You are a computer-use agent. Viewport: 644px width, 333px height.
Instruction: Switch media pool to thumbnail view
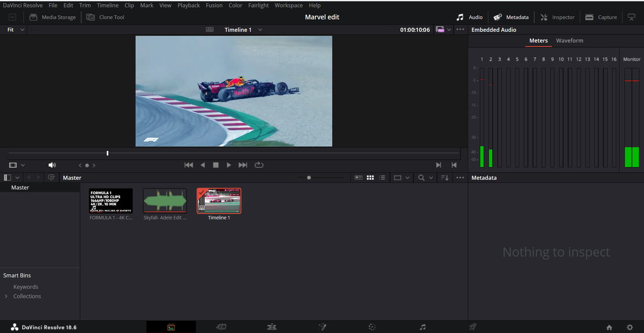coord(370,178)
